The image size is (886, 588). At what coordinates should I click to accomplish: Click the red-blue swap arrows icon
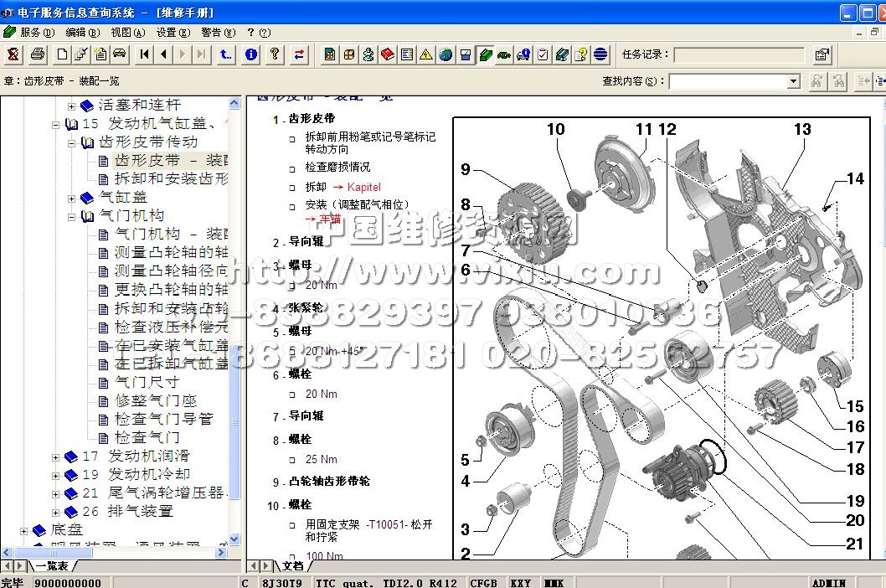(299, 54)
